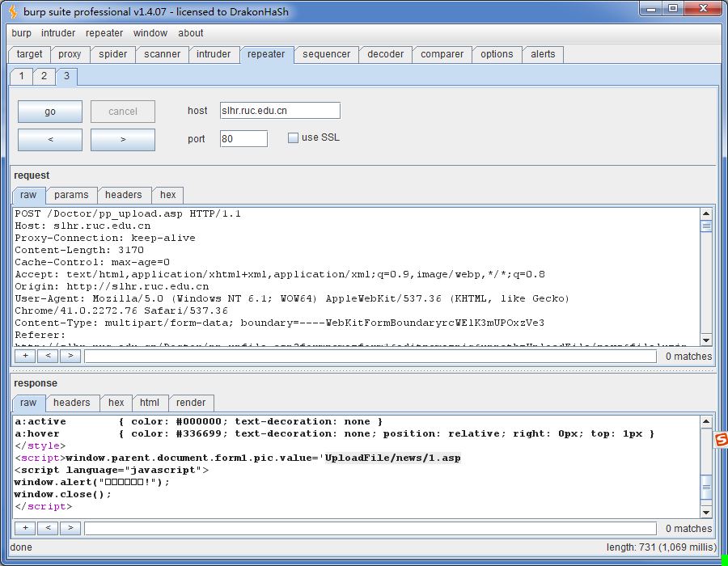Screen dimensions: 728x566
Task: Switch to the sequencer tab
Action: pyautogui.click(x=327, y=54)
